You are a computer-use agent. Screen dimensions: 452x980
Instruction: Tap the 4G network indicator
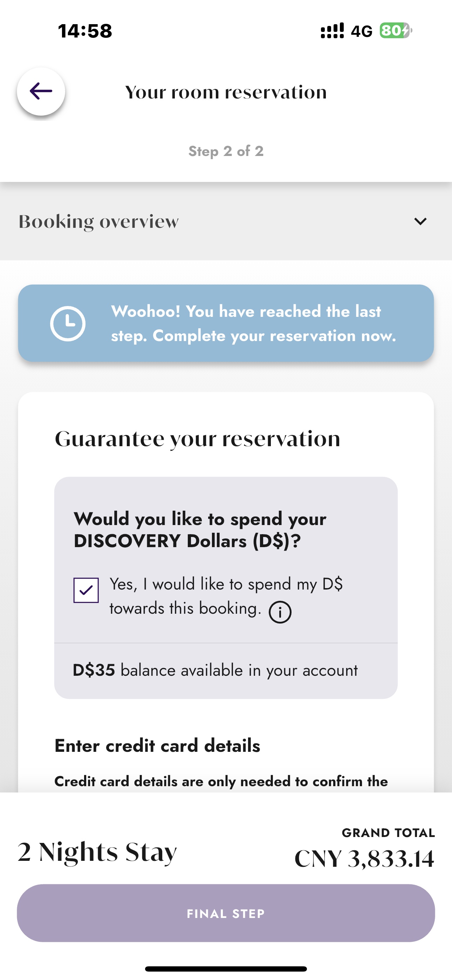click(362, 31)
